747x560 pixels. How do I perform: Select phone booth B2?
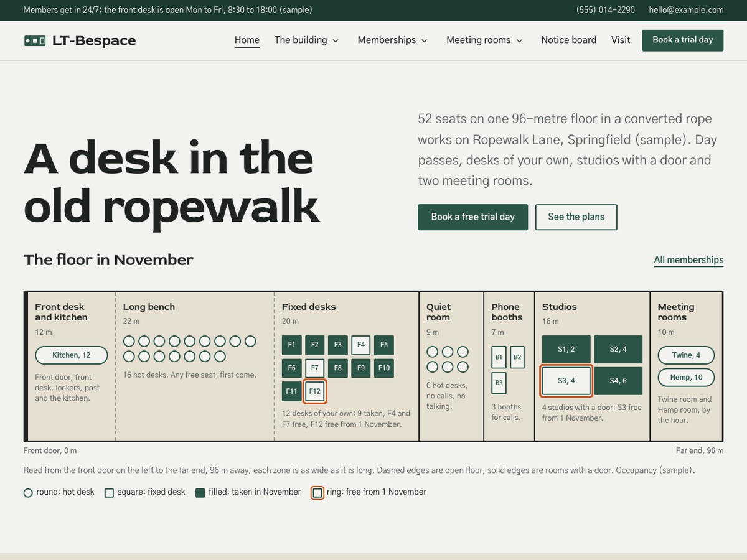(x=517, y=358)
